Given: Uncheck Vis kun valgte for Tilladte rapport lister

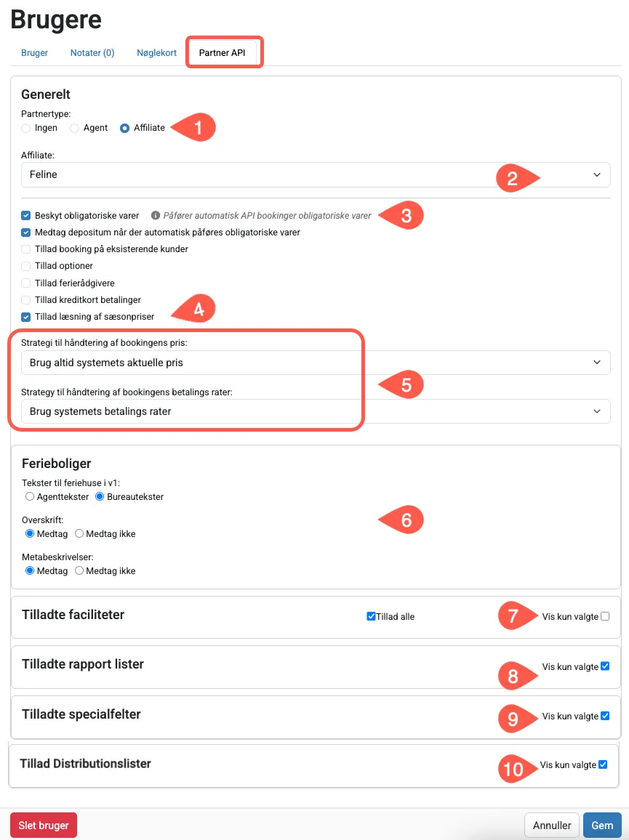Looking at the screenshot, I should 604,666.
